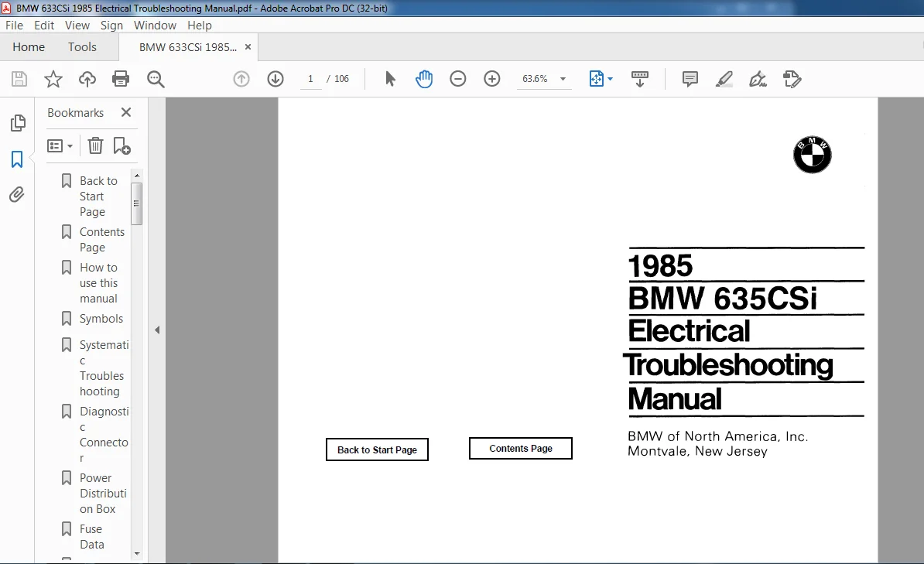The height and width of the screenshot is (564, 924).
Task: Click the BMW logo on page
Action: point(812,155)
